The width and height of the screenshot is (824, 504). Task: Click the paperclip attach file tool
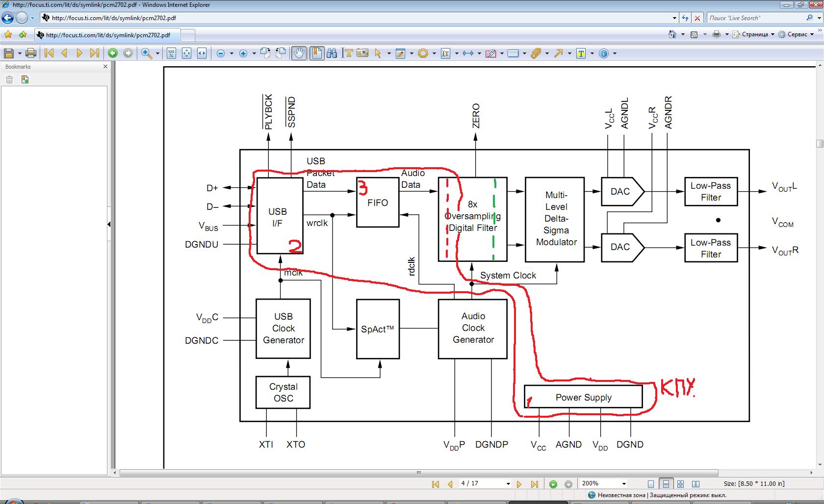(536, 53)
